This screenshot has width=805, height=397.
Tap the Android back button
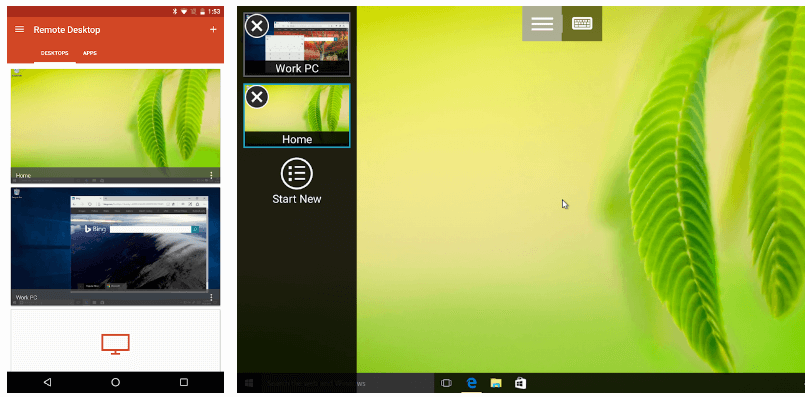(47, 382)
